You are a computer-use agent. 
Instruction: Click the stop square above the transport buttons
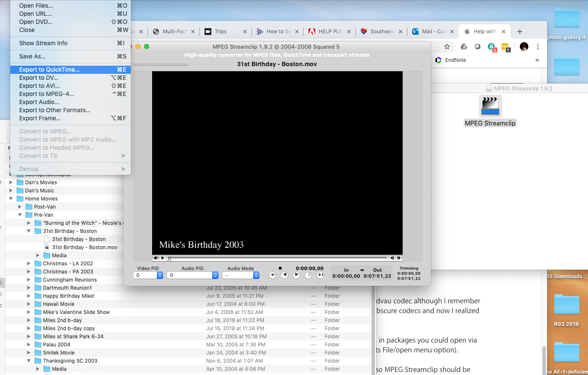pos(280,268)
